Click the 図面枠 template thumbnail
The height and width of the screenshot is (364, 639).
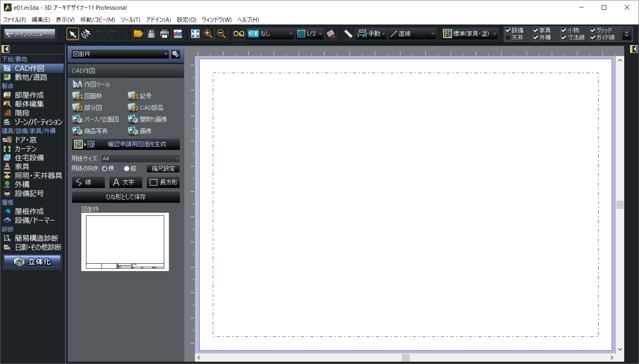125,242
